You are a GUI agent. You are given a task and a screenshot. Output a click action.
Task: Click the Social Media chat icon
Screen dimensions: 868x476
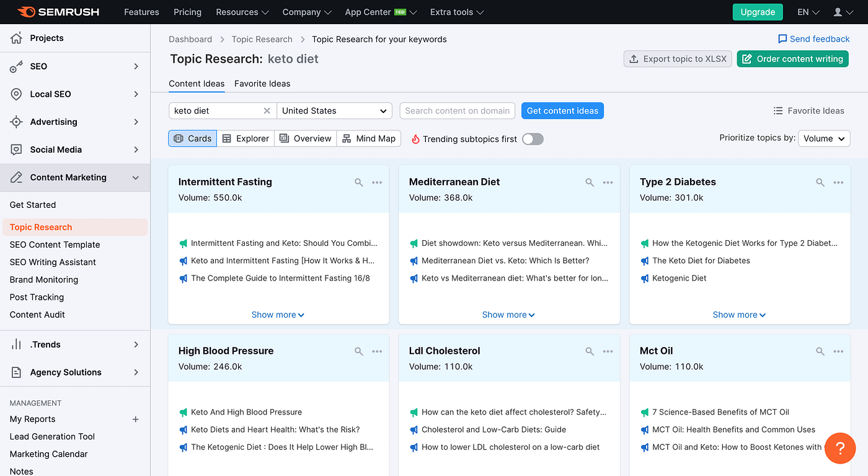[x=16, y=150]
